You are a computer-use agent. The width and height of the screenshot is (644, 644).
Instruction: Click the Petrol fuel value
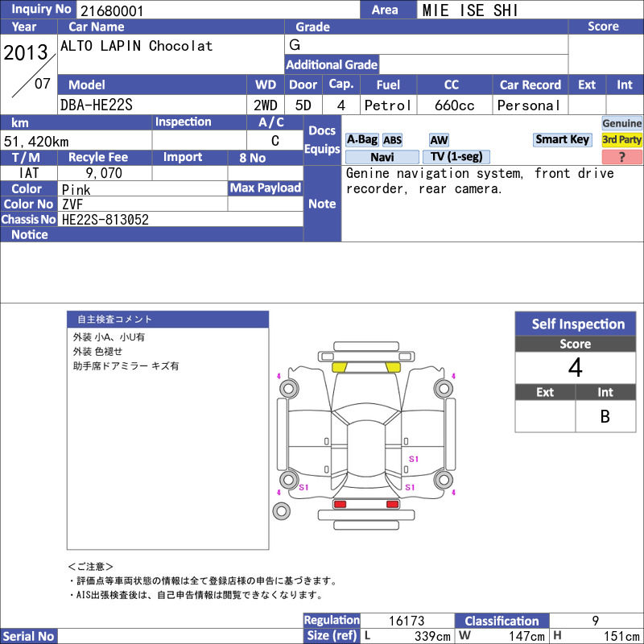(388, 105)
